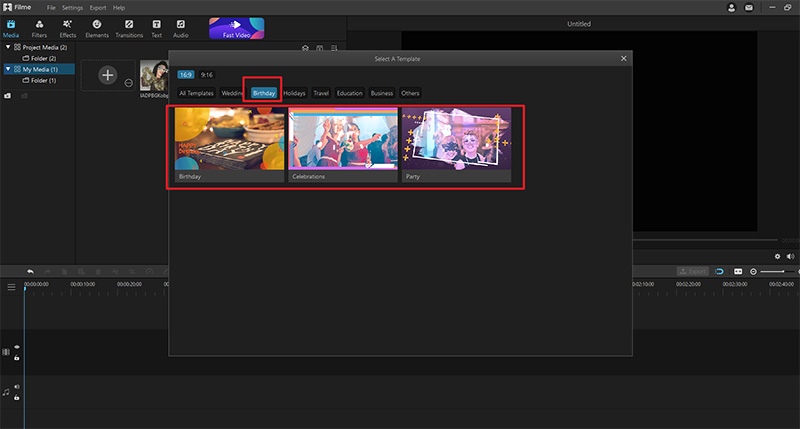800x429 pixels.
Task: Fit the timeline to window
Action: 738,271
